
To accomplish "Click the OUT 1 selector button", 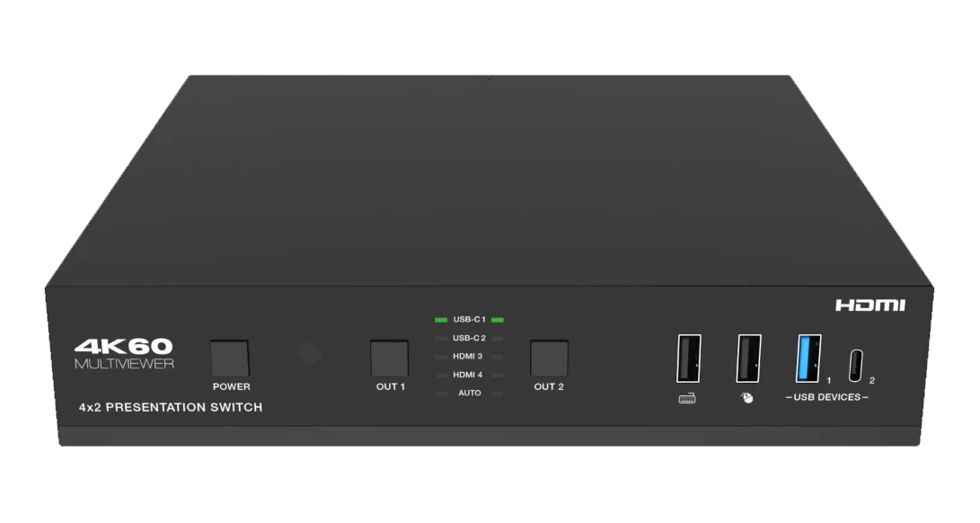I will (x=389, y=358).
